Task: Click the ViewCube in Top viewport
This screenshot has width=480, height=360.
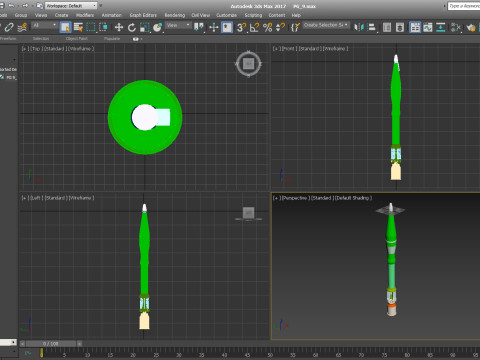Action: tap(248, 64)
